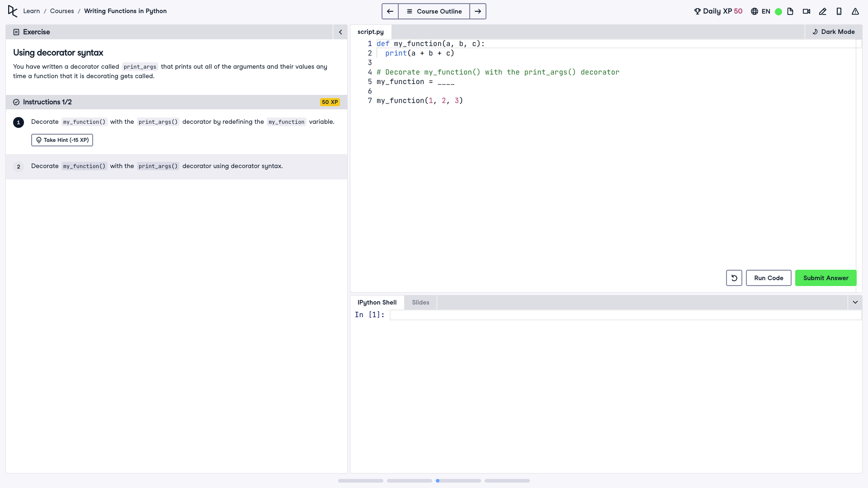Collapse the IPython Shell panel chevron
The height and width of the screenshot is (488, 868).
click(855, 302)
